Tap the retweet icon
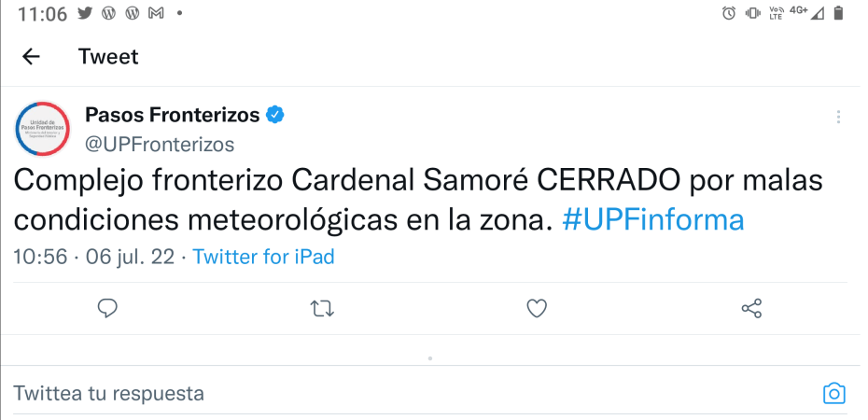The height and width of the screenshot is (420, 868). 322,308
